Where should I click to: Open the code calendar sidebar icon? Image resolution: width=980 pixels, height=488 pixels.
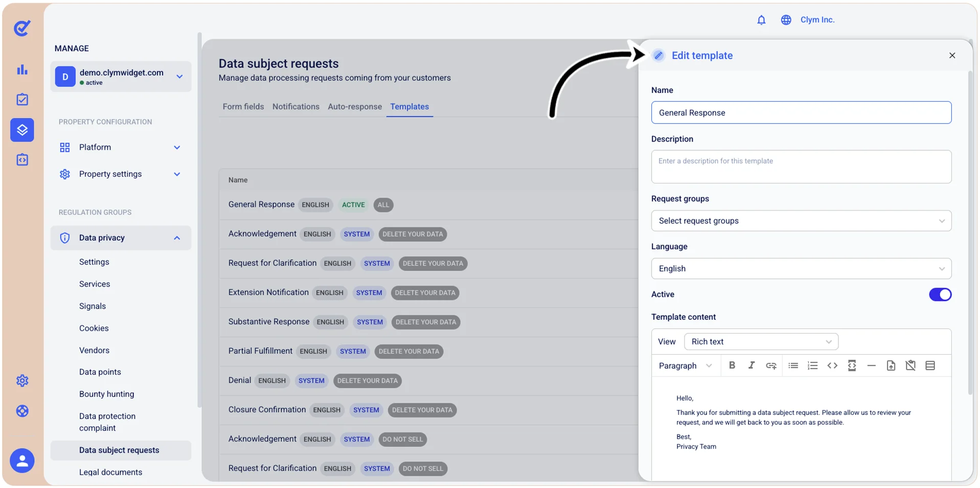click(x=22, y=160)
